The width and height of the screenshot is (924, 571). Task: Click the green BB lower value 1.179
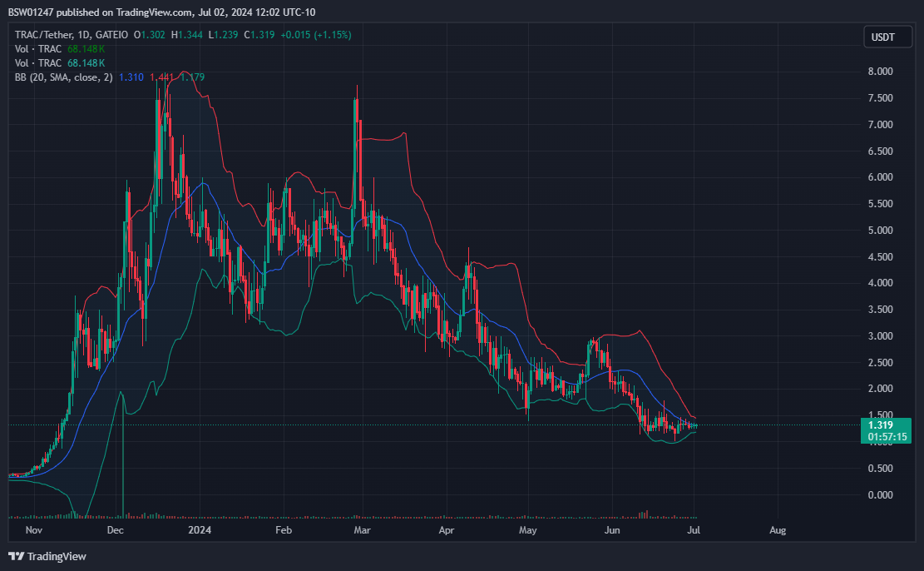click(192, 77)
